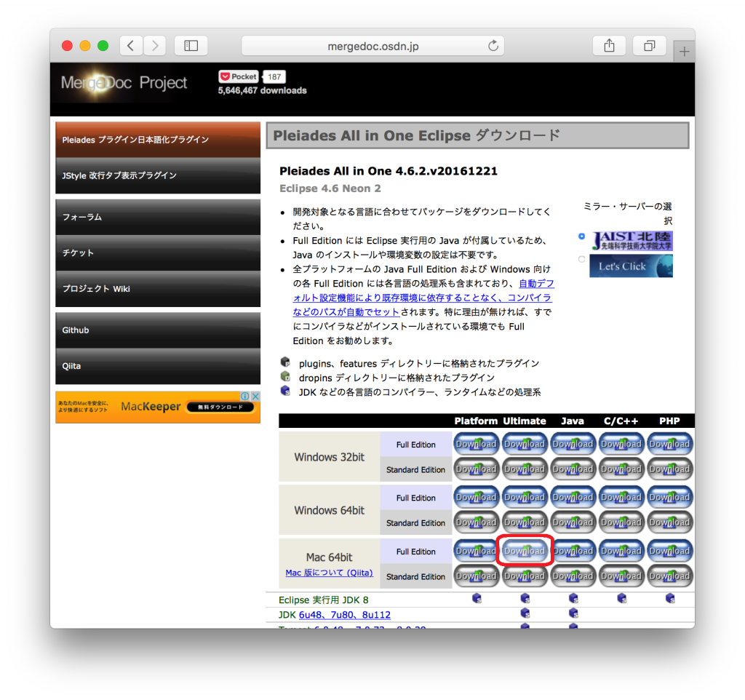Open the 自動デフォルト設定機能 link
Image resolution: width=745 pixels, height=700 pixels.
pyautogui.click(x=423, y=298)
